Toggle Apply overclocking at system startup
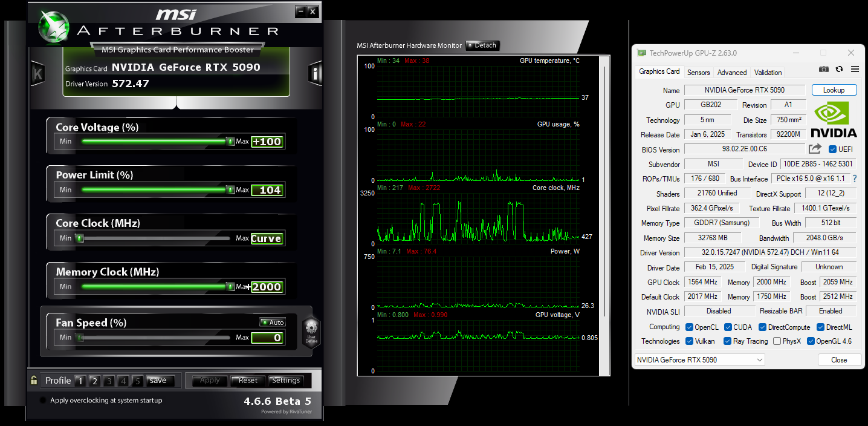This screenshot has height=426, width=868. coord(43,401)
